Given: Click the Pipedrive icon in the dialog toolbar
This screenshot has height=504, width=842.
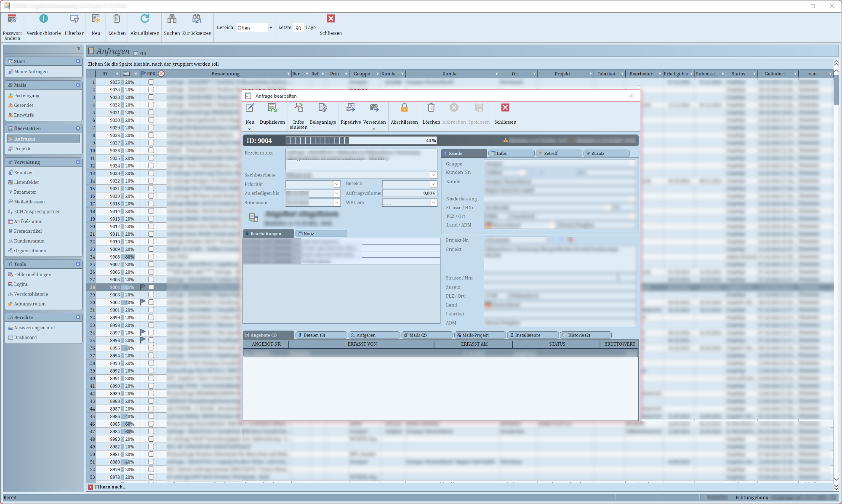Looking at the screenshot, I should (x=350, y=108).
